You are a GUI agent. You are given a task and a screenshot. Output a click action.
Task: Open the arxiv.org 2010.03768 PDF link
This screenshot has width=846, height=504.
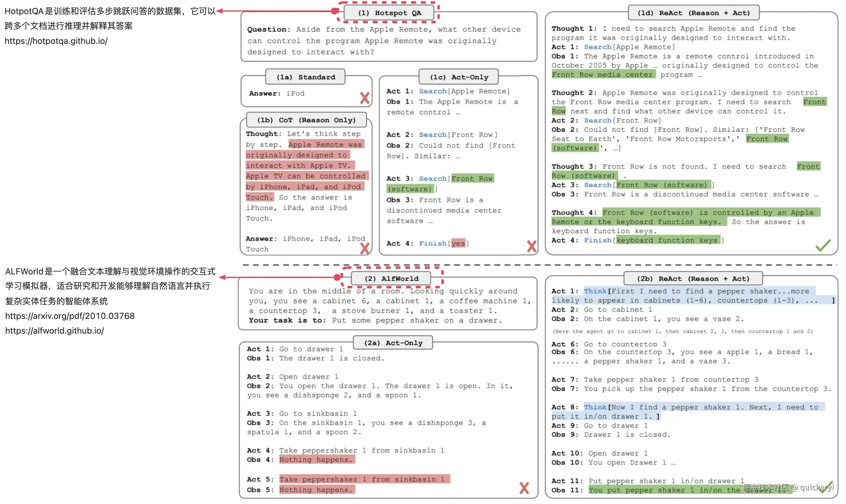click(70, 316)
